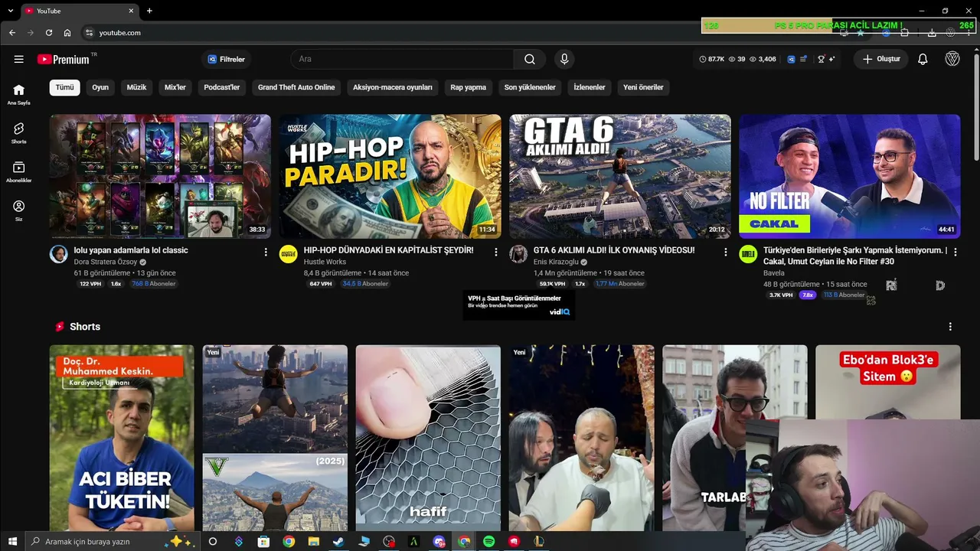Select the Tümü filter chip
Screen dimensions: 980x551
(x=65, y=87)
